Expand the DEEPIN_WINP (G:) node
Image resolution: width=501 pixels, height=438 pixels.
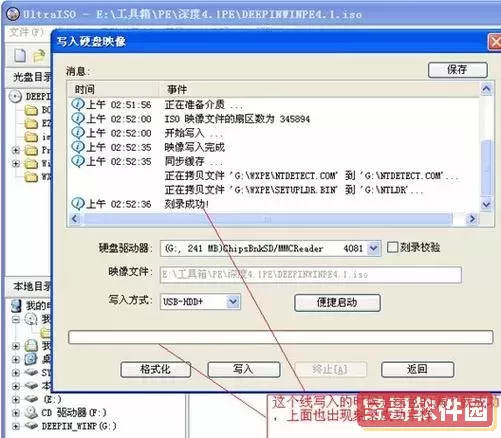(x=15, y=426)
